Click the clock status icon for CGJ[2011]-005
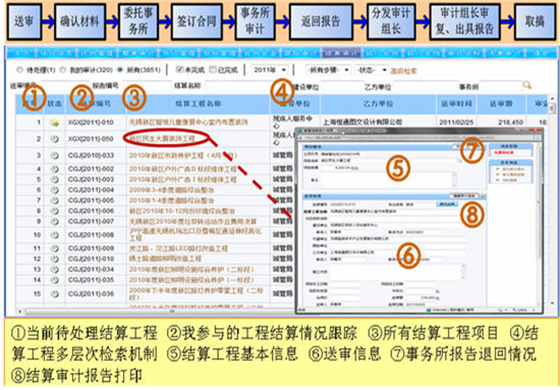The height and width of the screenshot is (390, 560). coord(54,200)
